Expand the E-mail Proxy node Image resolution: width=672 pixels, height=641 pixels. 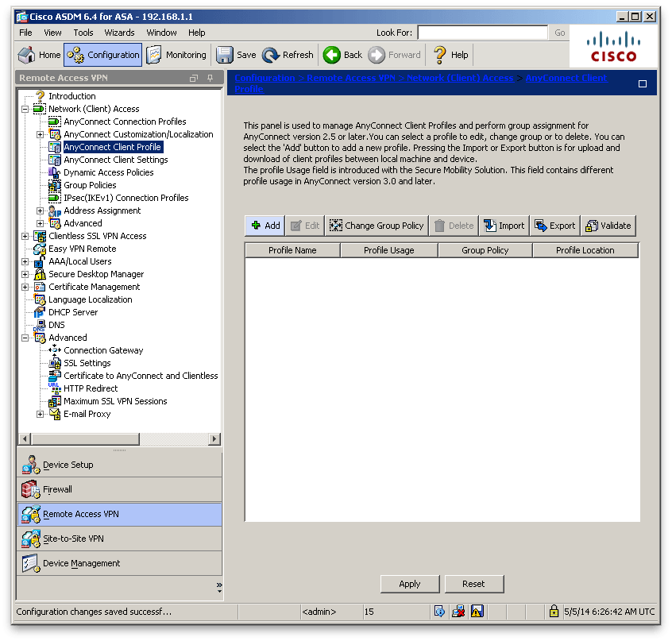click(40, 415)
